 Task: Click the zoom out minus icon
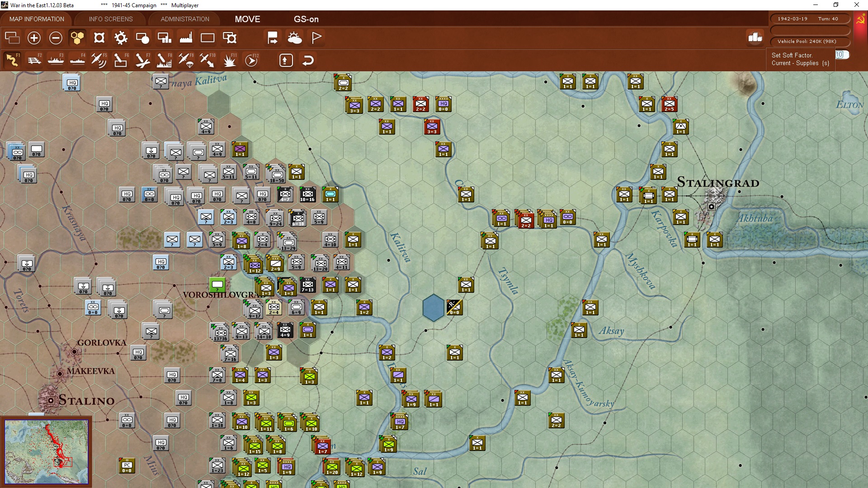56,38
